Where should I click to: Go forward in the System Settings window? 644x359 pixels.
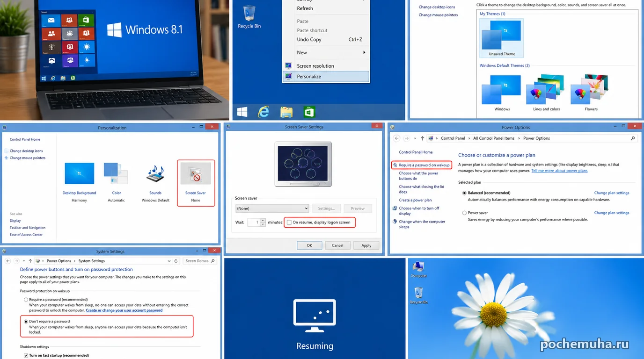(x=18, y=261)
